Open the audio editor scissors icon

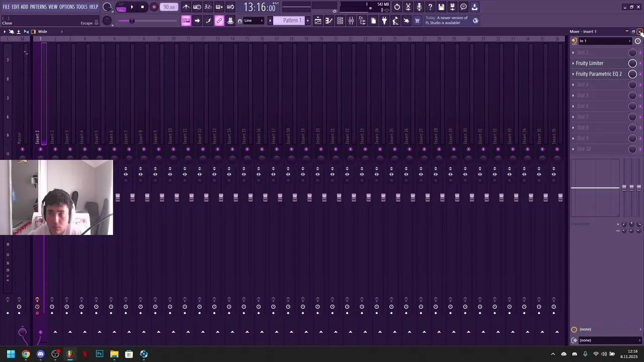pyautogui.click(x=408, y=7)
